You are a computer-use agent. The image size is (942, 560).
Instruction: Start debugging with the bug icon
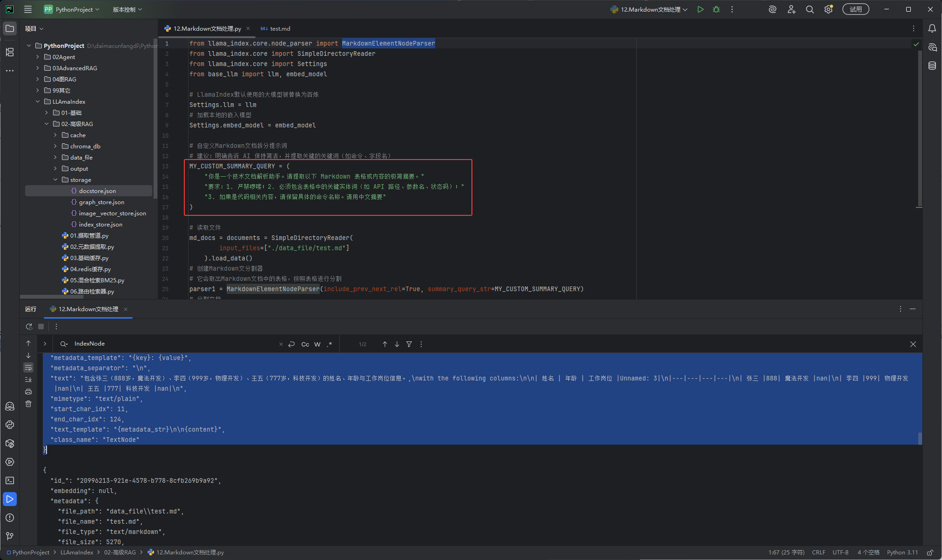(716, 9)
